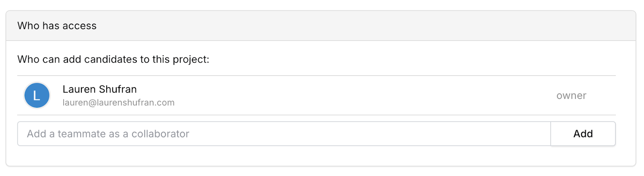Click the email under Lauren Shufran's name
This screenshot has width=644, height=176.
tap(118, 103)
